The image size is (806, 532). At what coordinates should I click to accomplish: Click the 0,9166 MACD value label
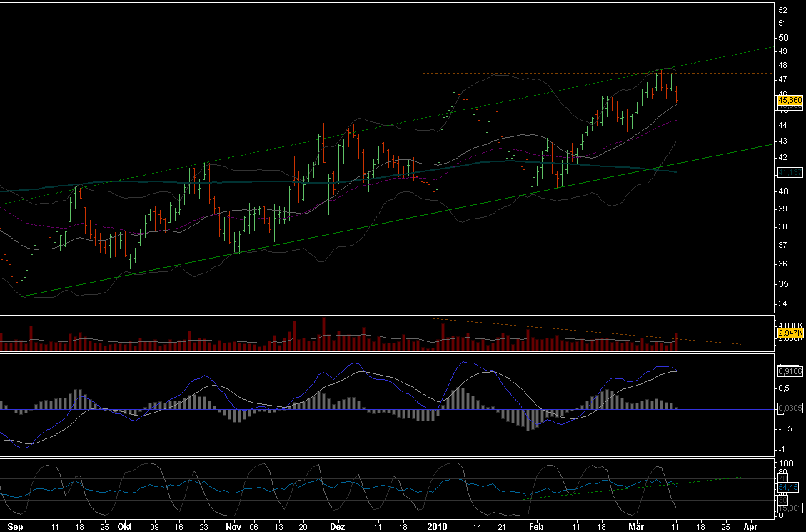point(790,371)
